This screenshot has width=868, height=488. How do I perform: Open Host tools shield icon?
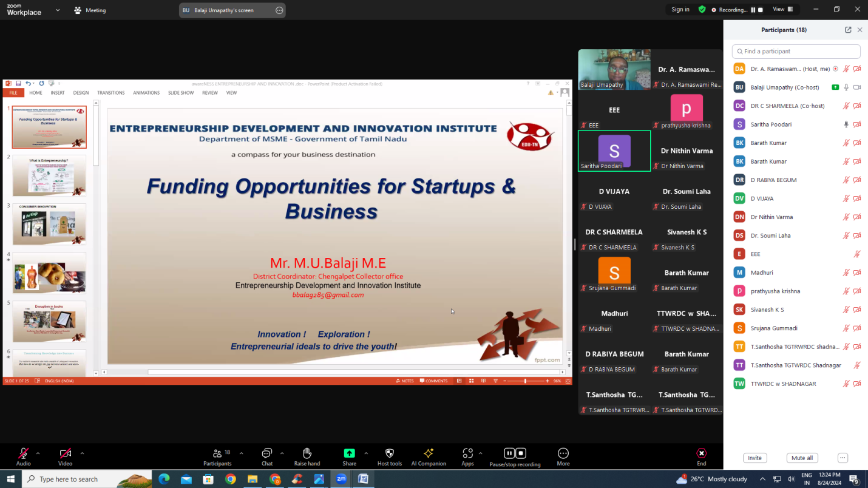click(390, 453)
